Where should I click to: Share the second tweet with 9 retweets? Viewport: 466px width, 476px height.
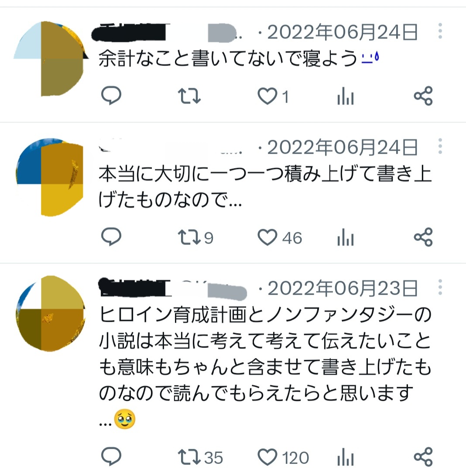pyautogui.click(x=423, y=237)
